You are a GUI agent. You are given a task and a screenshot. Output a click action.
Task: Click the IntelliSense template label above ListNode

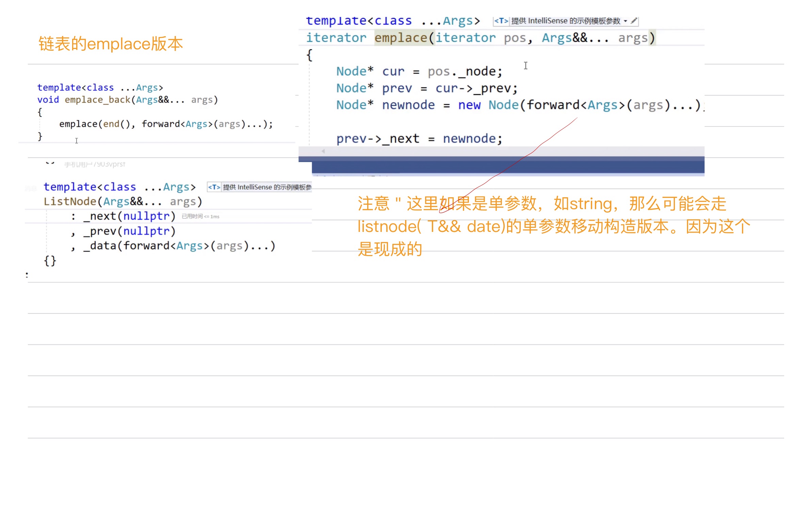pyautogui.click(x=267, y=187)
